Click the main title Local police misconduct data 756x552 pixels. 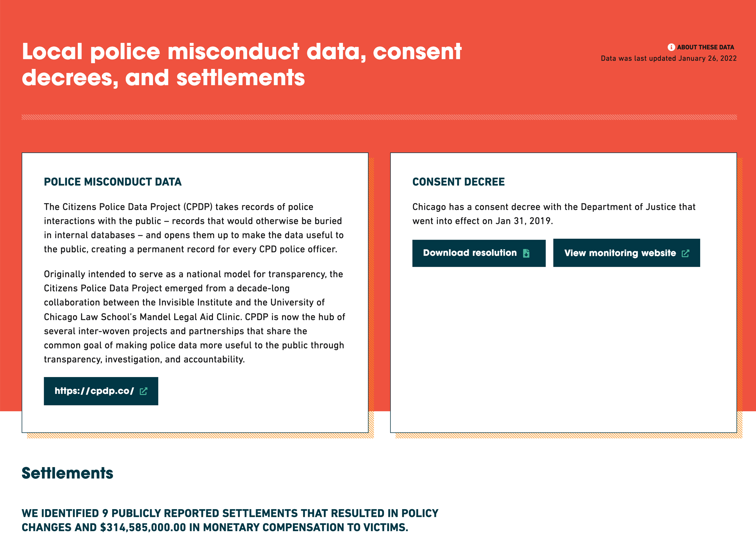[x=242, y=64]
